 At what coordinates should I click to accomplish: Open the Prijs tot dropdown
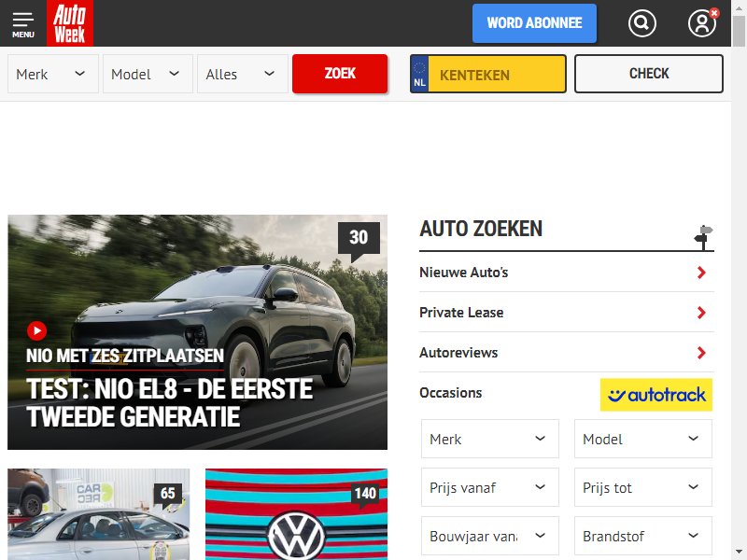[x=643, y=487]
